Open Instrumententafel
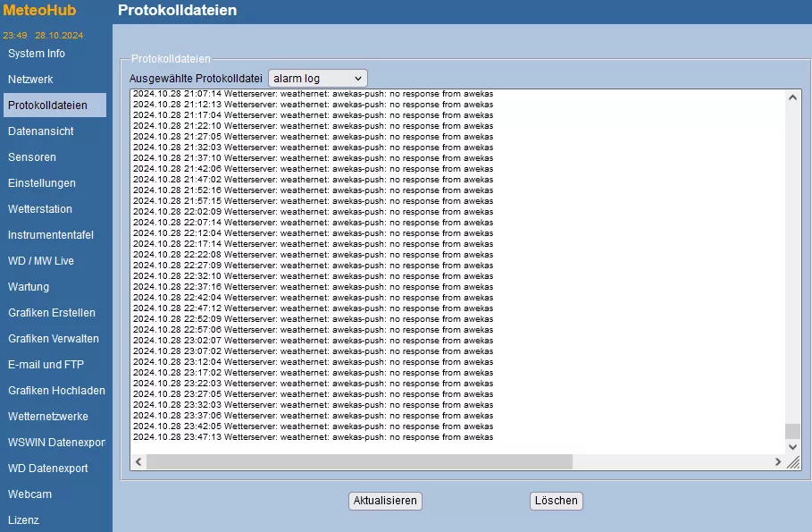 pos(51,235)
